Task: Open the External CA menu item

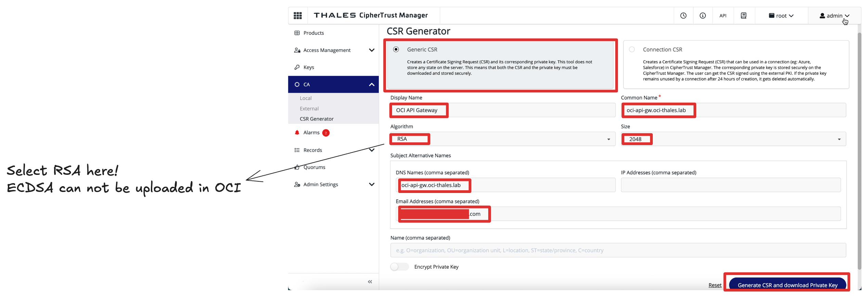Action: [309, 108]
